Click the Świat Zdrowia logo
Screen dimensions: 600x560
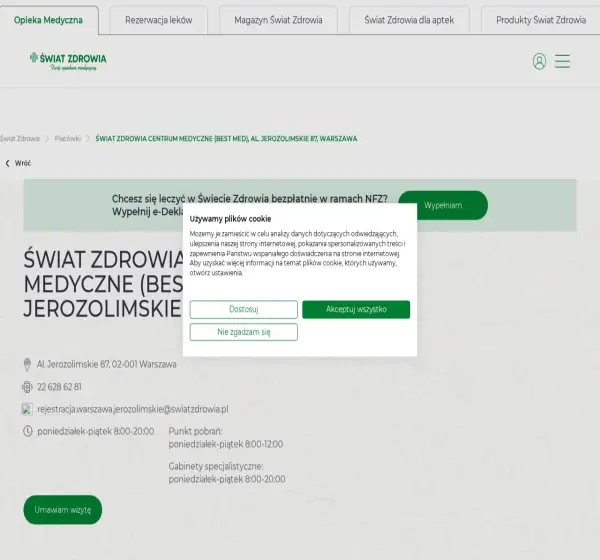coord(68,61)
